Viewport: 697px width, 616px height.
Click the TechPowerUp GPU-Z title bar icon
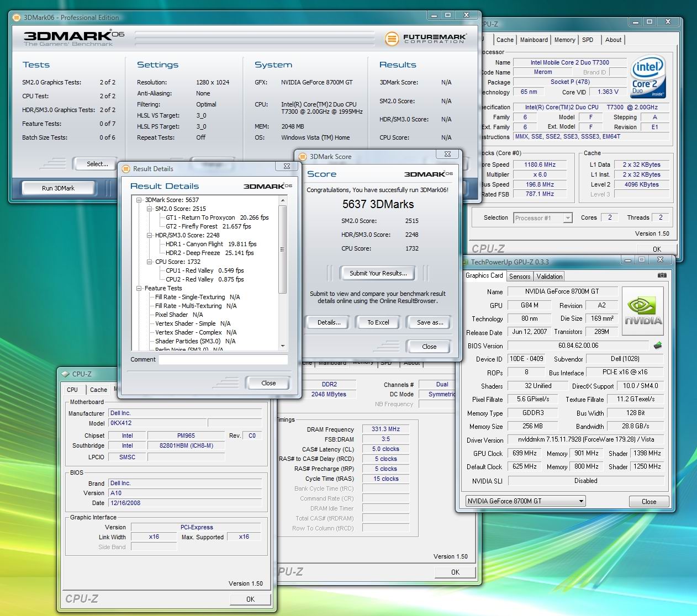click(466, 262)
